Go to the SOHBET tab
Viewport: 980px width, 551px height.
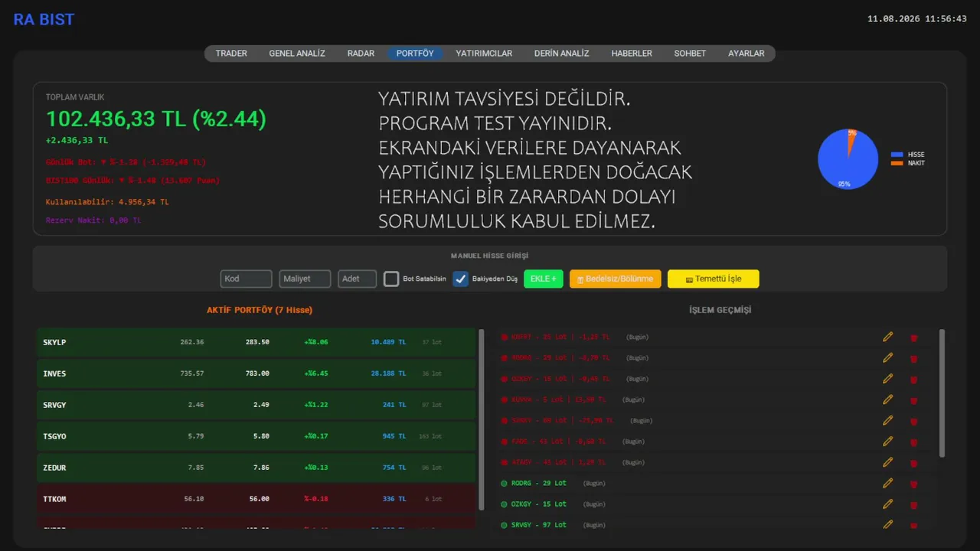point(690,54)
